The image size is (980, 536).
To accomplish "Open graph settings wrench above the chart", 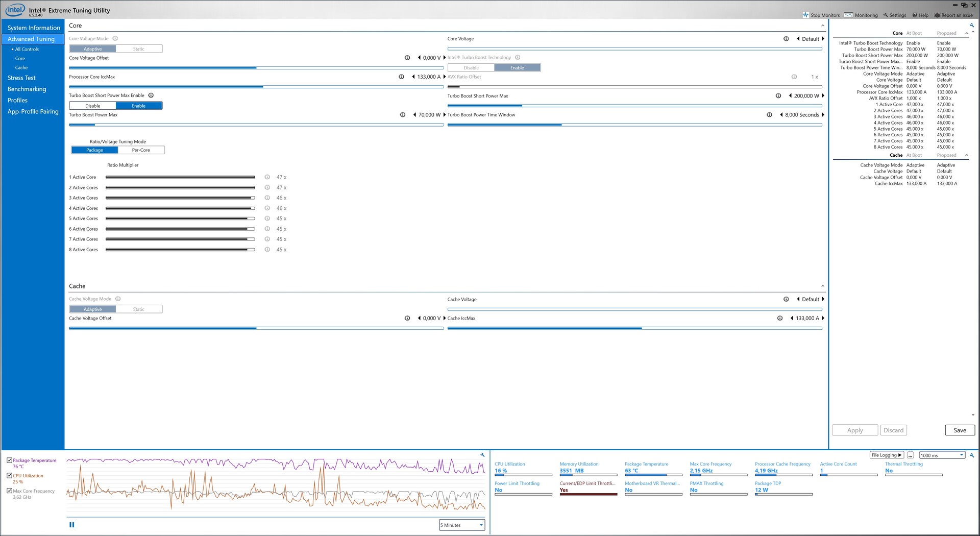I will 482,454.
